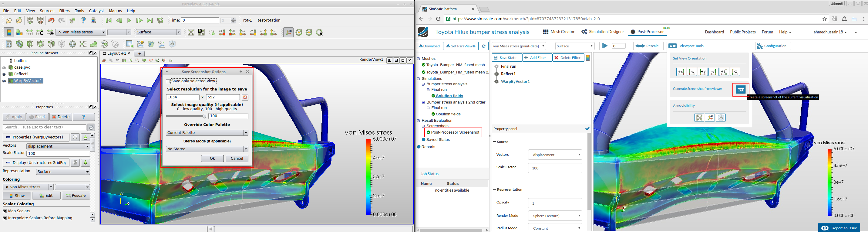This screenshot has height=232, width=868.
Task: Apply the Stream Tracer filter icon
Action: pyautogui.click(x=83, y=44)
